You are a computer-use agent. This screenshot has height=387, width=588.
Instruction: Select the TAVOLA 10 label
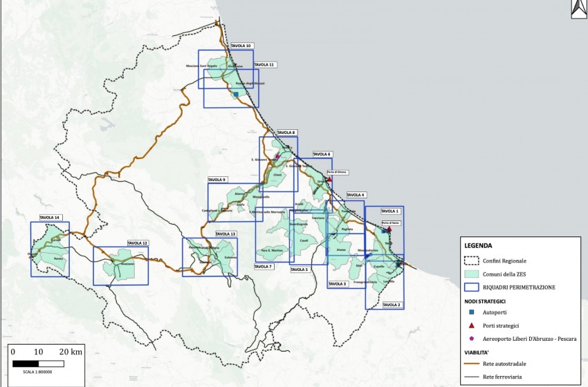point(241,46)
